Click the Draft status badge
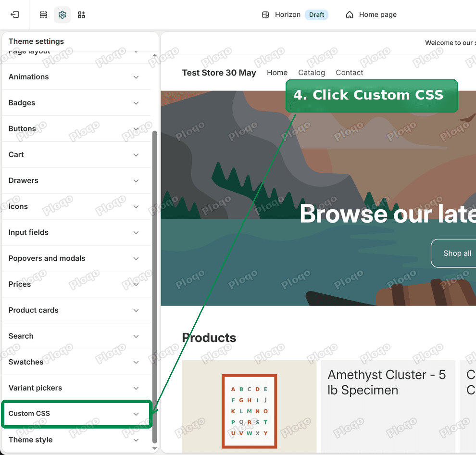476x455 pixels. (x=316, y=14)
